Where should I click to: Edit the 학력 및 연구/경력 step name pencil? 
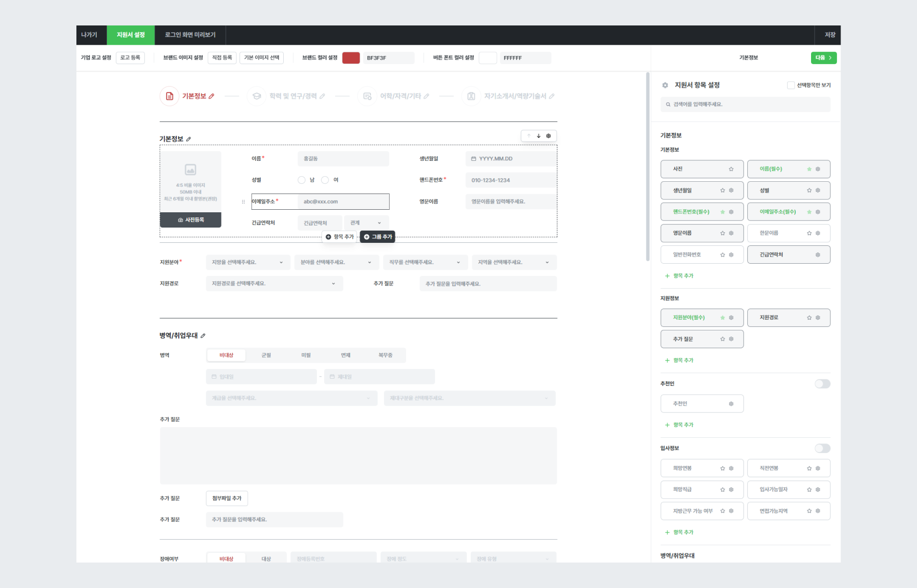[322, 96]
